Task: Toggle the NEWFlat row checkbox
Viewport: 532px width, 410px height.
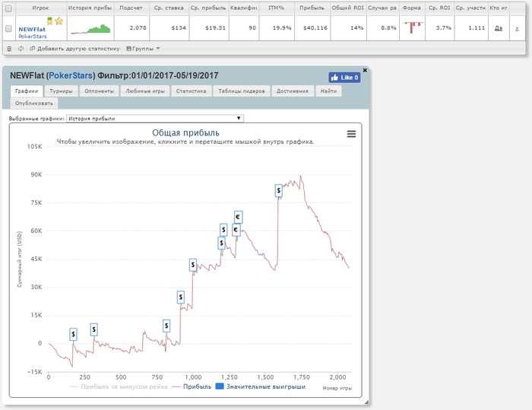Action: tap(9, 29)
